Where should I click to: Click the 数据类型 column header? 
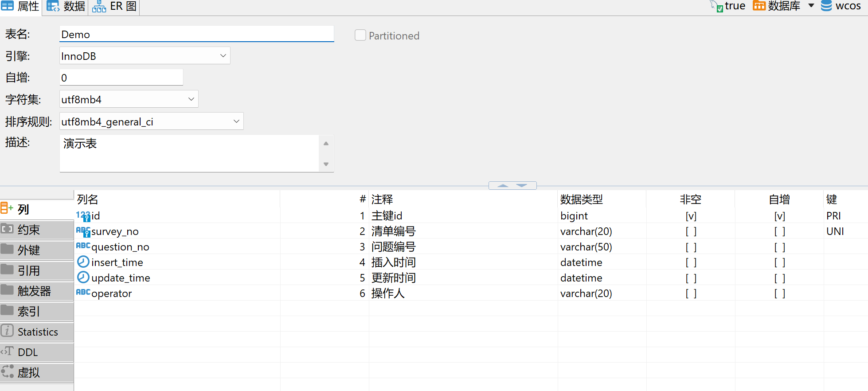pos(581,199)
